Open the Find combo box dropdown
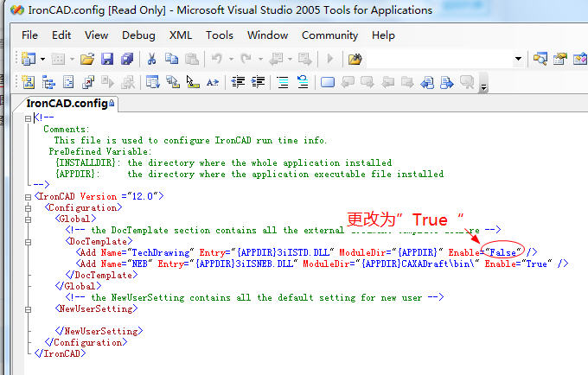This screenshot has height=375, width=588. pos(518,59)
